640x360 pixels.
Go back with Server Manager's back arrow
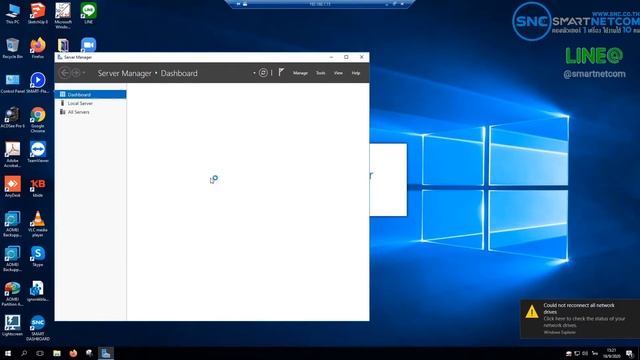64,73
